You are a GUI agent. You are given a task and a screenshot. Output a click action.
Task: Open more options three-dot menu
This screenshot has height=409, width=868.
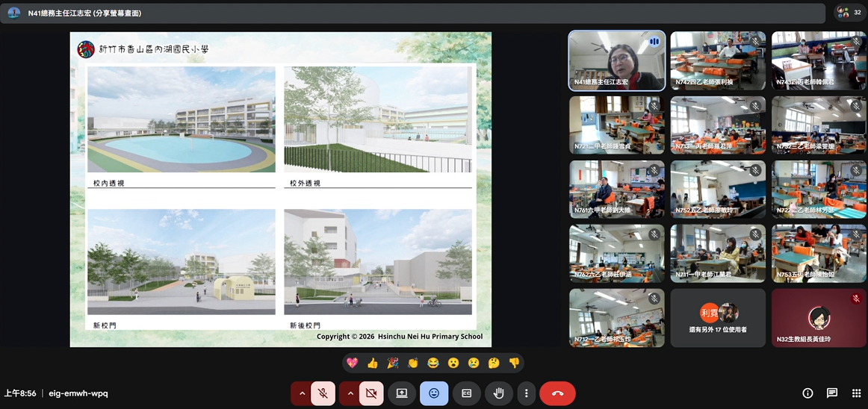pos(527,393)
